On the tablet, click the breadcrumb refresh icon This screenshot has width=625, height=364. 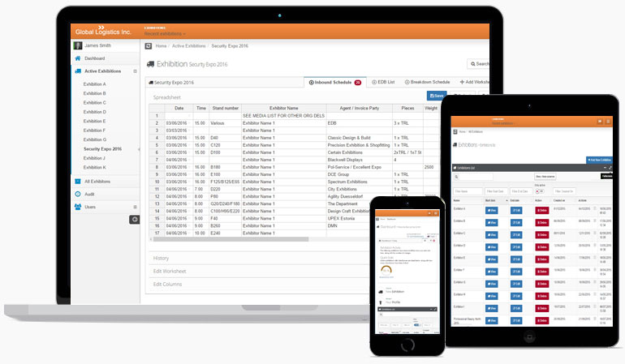[455, 131]
